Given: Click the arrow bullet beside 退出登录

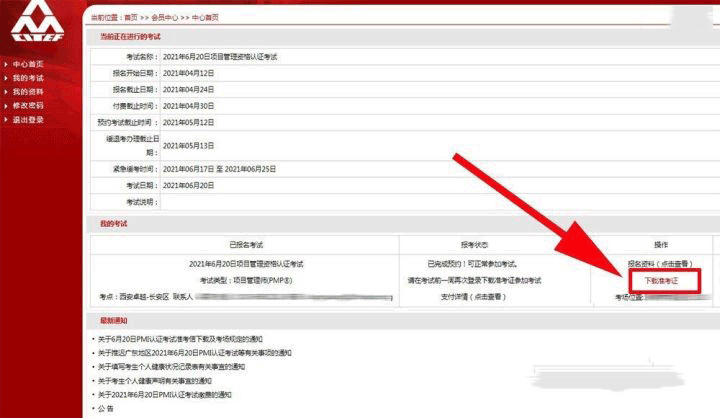Looking at the screenshot, I should pyautogui.click(x=6, y=120).
